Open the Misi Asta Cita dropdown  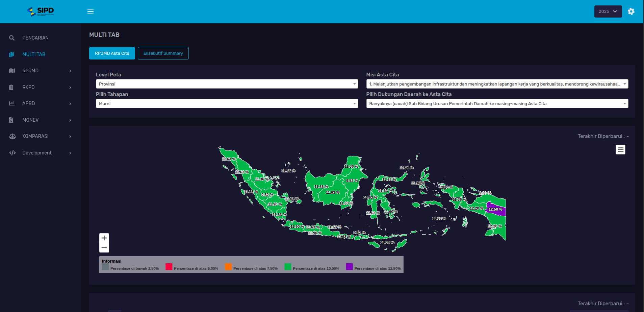pyautogui.click(x=497, y=84)
